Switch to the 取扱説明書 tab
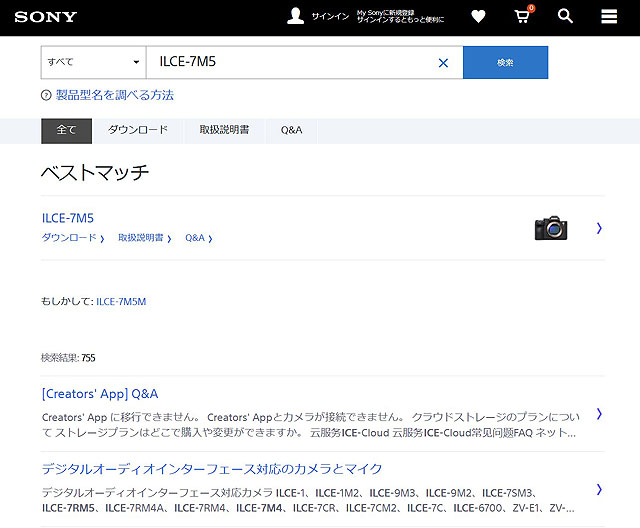 pos(224,131)
